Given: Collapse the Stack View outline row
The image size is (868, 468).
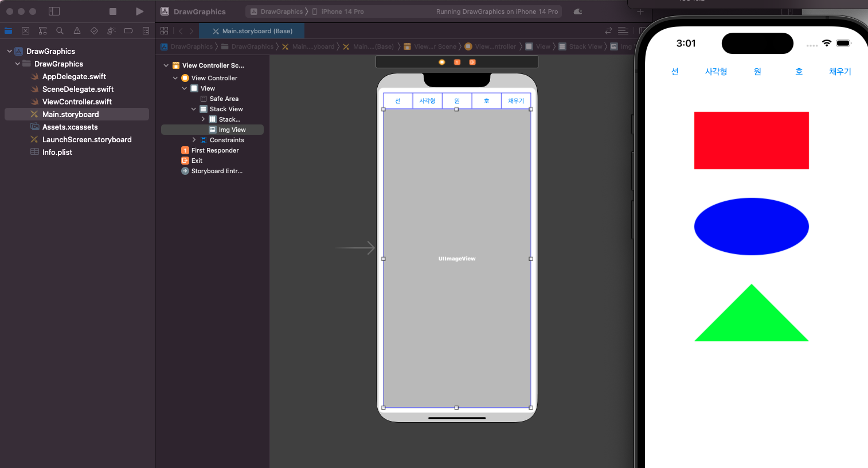Looking at the screenshot, I should [194, 109].
